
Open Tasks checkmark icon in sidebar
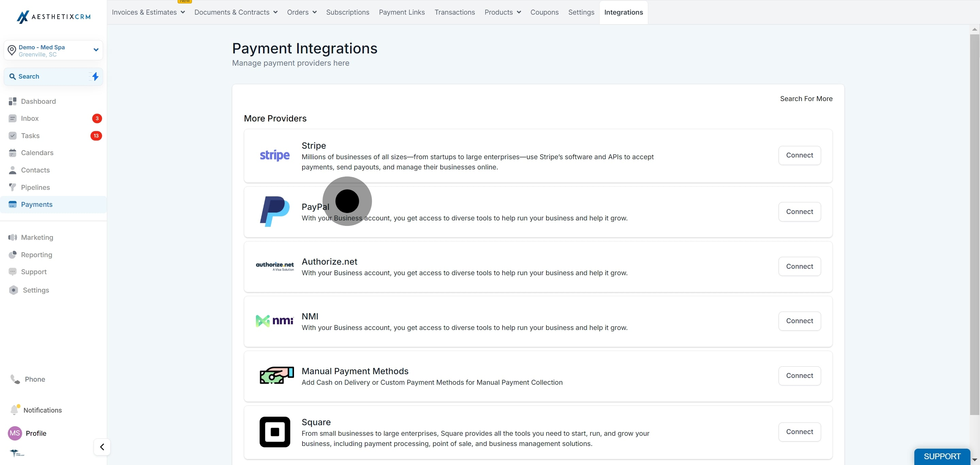pyautogui.click(x=13, y=136)
